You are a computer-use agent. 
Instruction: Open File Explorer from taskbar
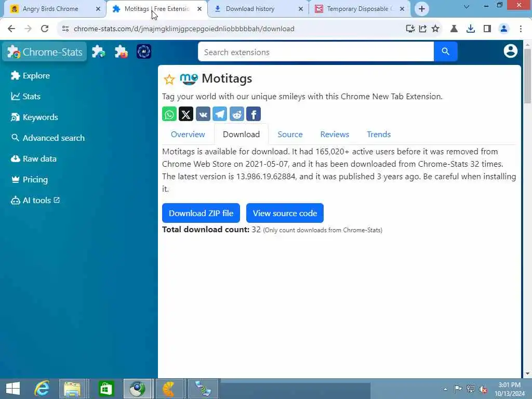(72, 389)
